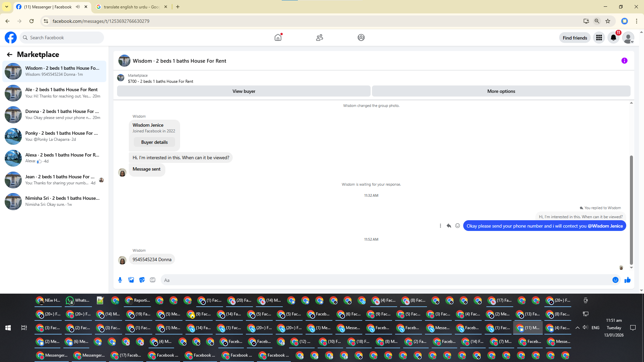This screenshot has width=644, height=362.
Task: Open emoji picker in message box
Action: [x=615, y=280]
